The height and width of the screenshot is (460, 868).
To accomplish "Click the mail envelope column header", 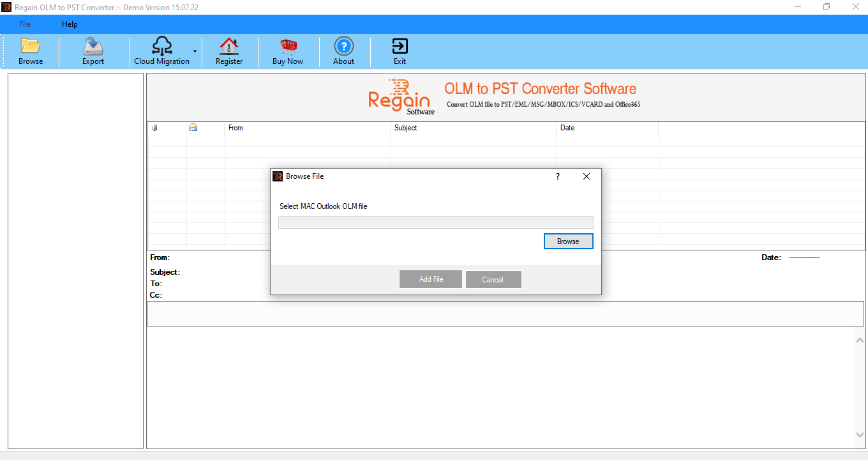I will (x=193, y=128).
